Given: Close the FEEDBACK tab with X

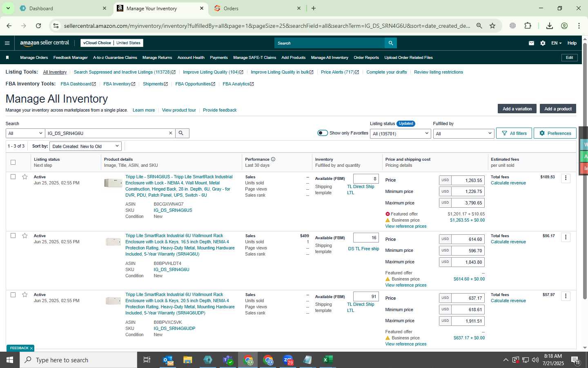Looking at the screenshot, I should pyautogui.click(x=31, y=348).
